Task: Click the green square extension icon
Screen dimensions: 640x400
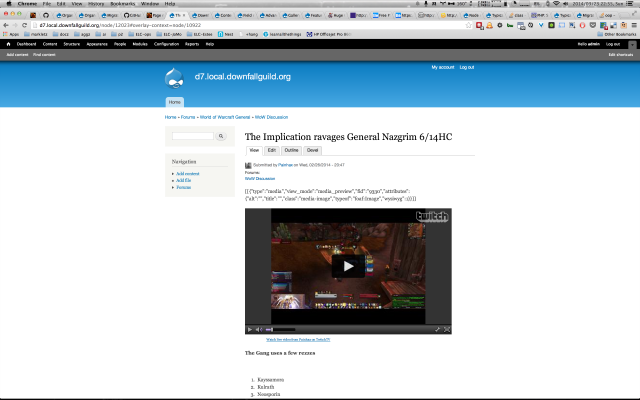Action: click(x=551, y=25)
